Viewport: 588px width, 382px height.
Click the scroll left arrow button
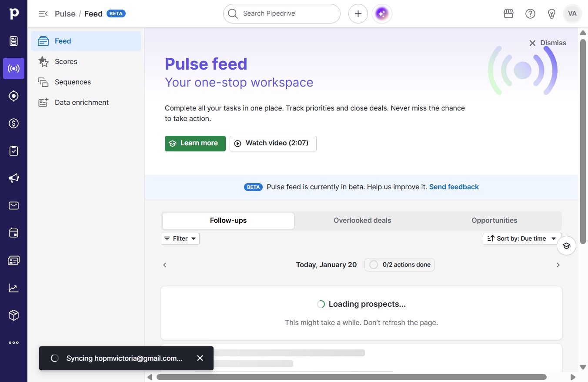click(x=150, y=377)
